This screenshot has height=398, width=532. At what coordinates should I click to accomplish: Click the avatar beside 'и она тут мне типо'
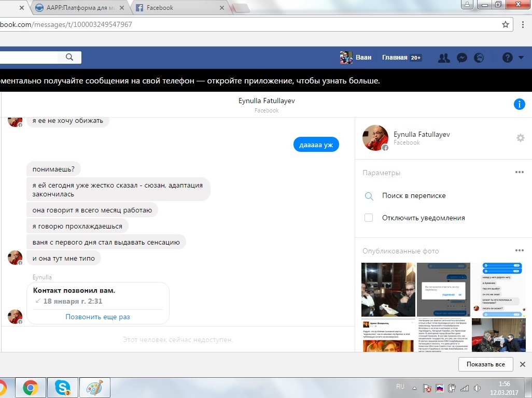pyautogui.click(x=15, y=258)
